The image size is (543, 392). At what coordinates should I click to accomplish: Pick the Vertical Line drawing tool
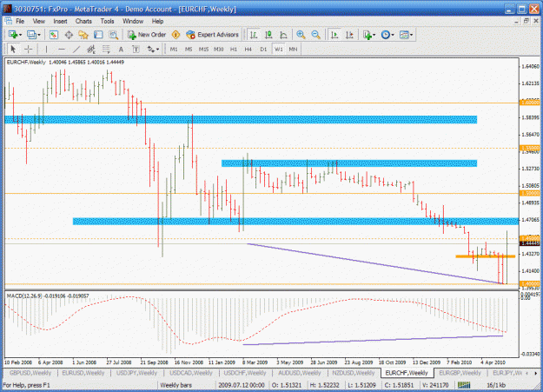point(46,50)
